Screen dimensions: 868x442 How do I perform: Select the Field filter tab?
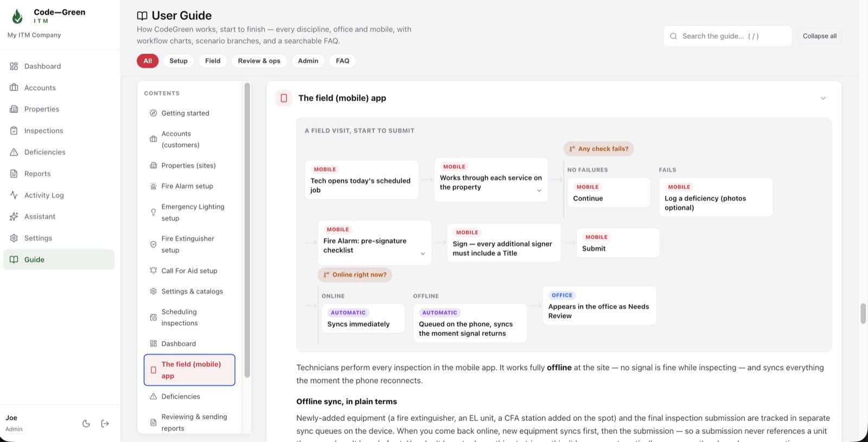(x=213, y=61)
